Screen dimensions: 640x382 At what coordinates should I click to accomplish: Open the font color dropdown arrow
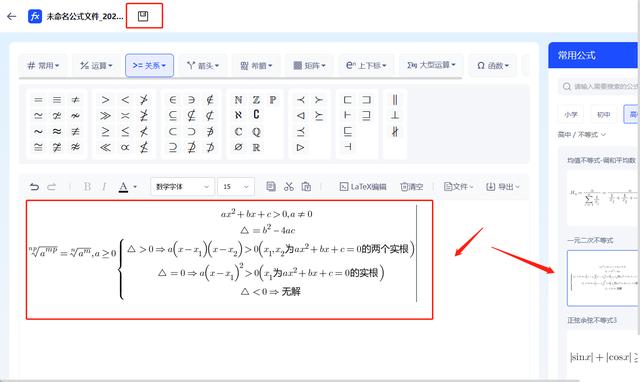135,187
